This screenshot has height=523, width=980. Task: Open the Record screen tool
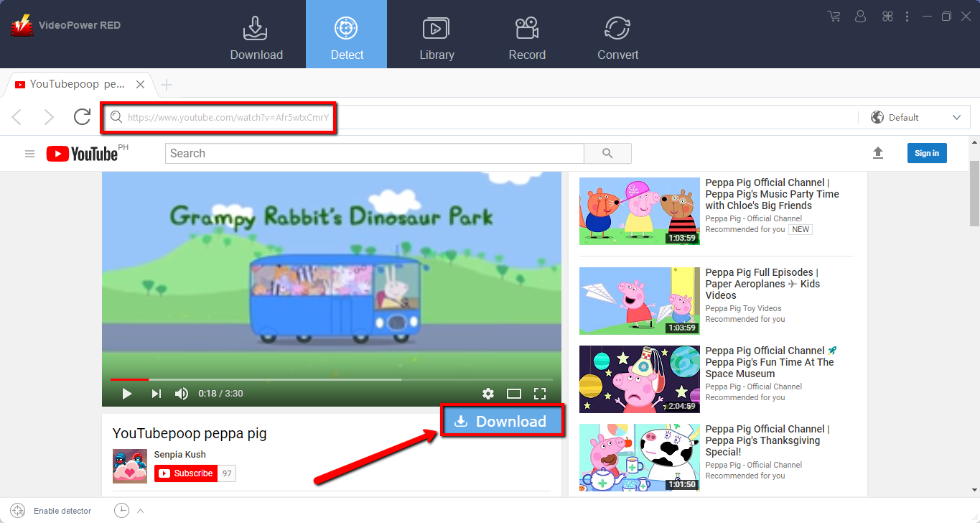[527, 34]
